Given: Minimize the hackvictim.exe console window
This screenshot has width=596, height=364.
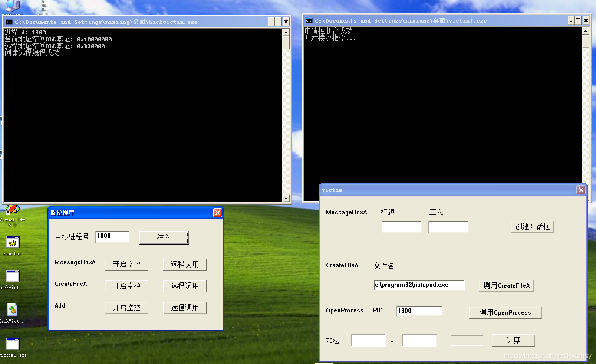Looking at the screenshot, I should (271, 22).
